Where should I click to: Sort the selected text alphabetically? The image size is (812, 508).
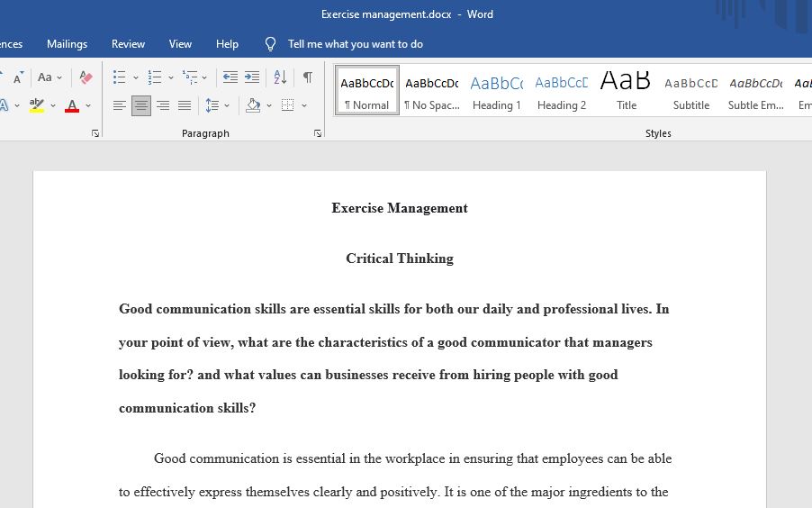(x=280, y=77)
